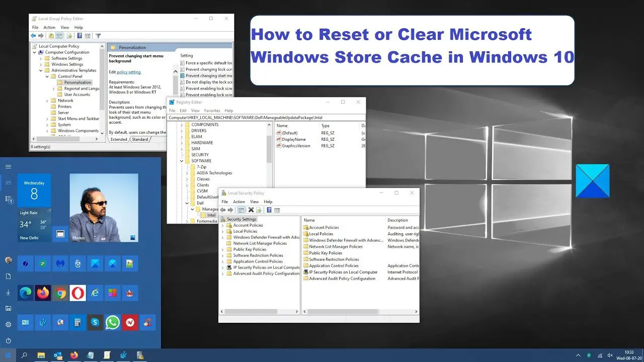Open the Opera tile in Start menu

pyautogui.click(x=78, y=293)
